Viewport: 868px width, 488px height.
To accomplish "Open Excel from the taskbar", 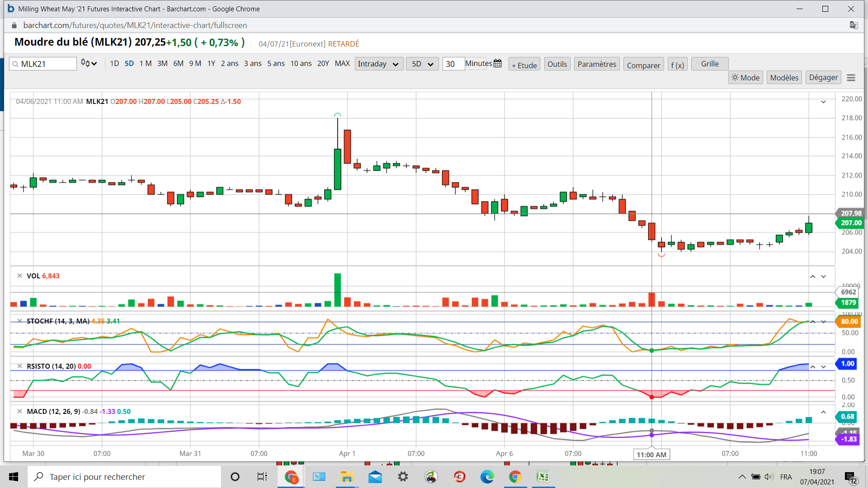I will tap(542, 477).
